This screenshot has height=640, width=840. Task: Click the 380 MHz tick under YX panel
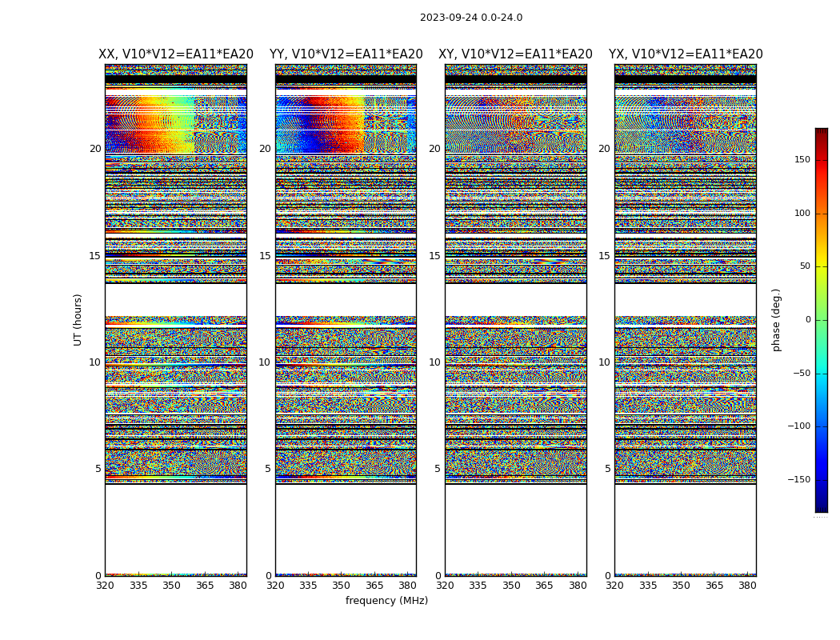click(x=747, y=586)
